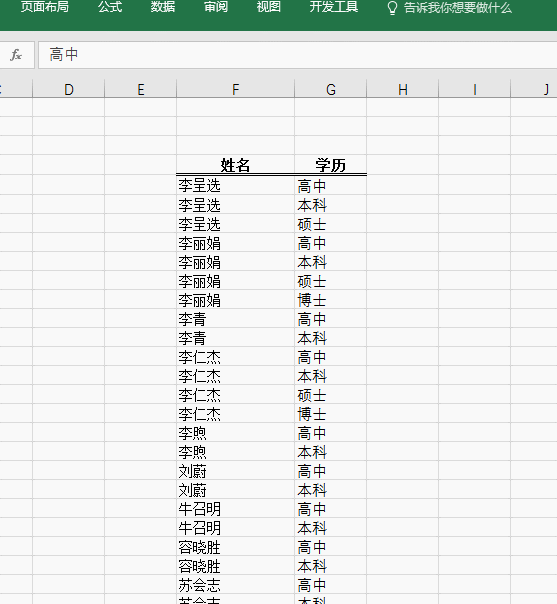The height and width of the screenshot is (604, 557).
Task: Select column F header
Action: click(x=235, y=89)
